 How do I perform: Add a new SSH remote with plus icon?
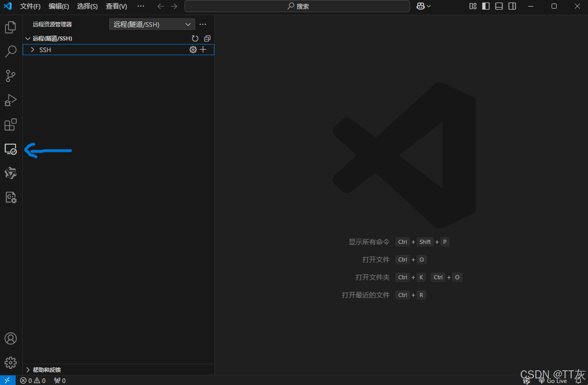coord(203,50)
